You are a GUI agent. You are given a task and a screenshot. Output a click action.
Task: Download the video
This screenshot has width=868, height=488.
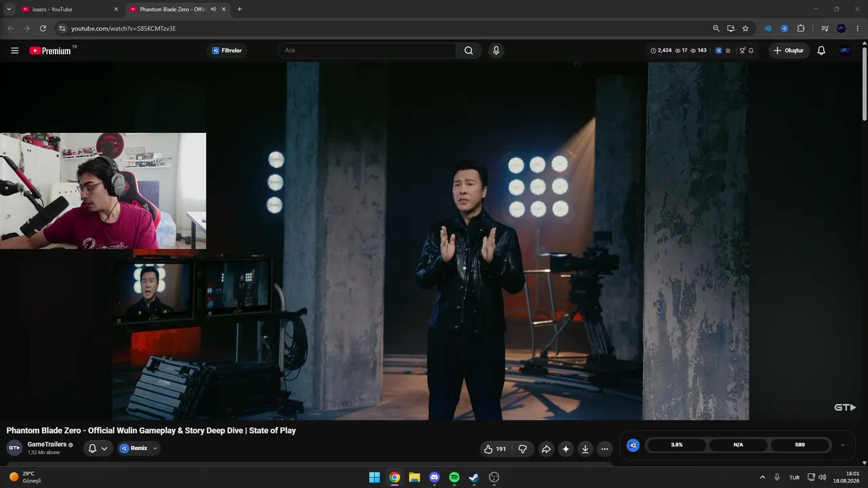585,449
